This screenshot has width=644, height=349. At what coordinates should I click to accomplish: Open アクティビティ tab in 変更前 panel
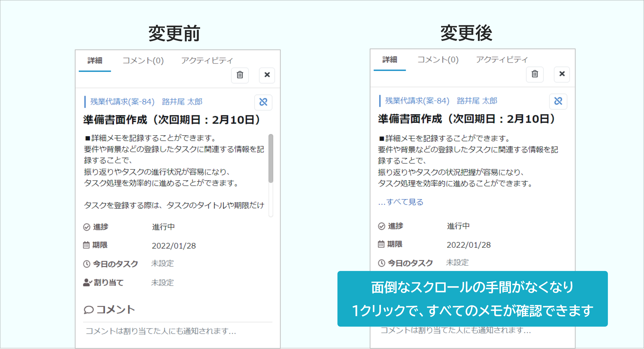207,61
